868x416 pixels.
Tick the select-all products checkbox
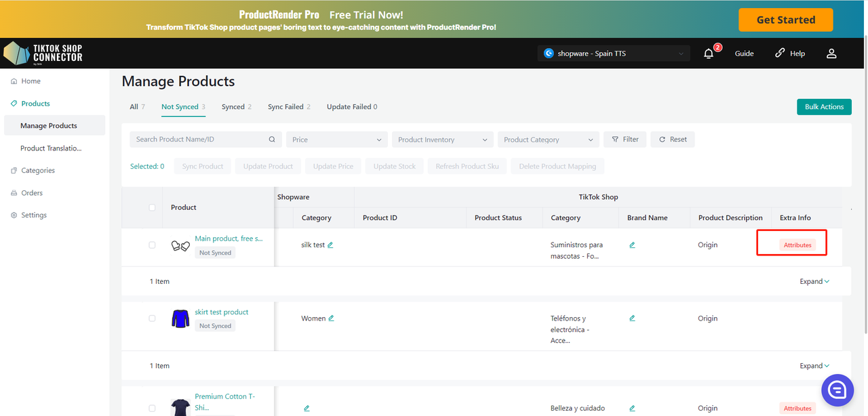(152, 207)
